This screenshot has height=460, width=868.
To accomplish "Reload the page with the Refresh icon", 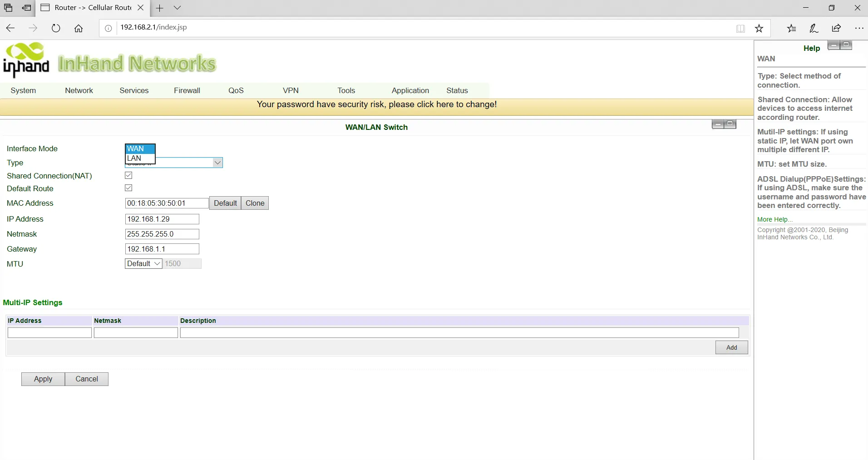I will pyautogui.click(x=56, y=28).
